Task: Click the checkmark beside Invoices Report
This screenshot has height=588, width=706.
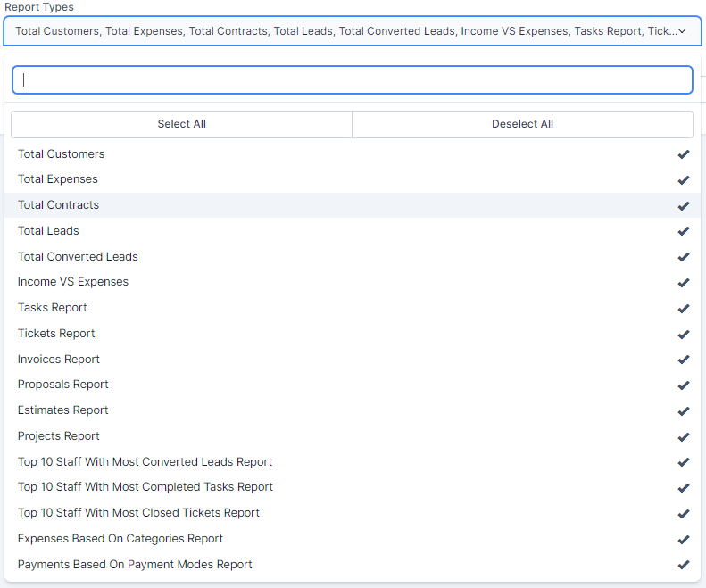Action: click(683, 360)
